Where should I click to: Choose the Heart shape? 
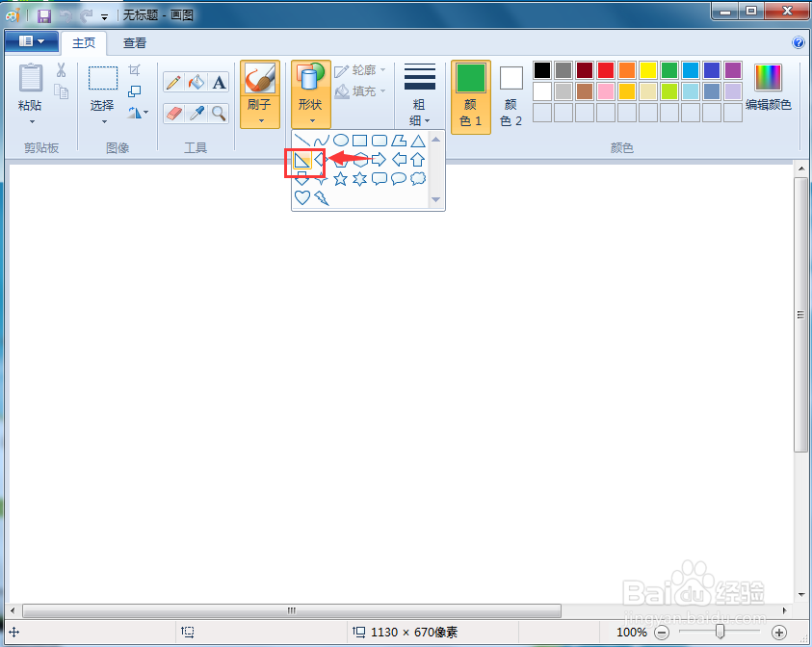pyautogui.click(x=301, y=197)
